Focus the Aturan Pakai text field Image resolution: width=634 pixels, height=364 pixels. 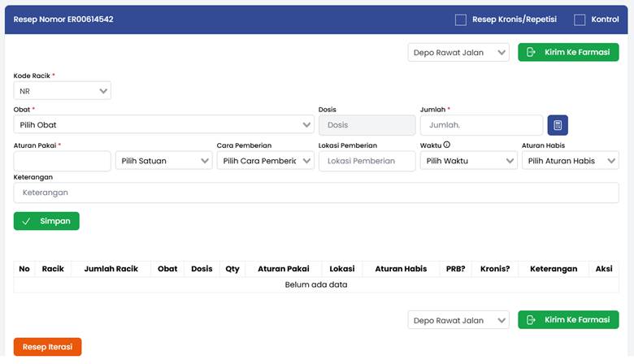click(x=63, y=161)
